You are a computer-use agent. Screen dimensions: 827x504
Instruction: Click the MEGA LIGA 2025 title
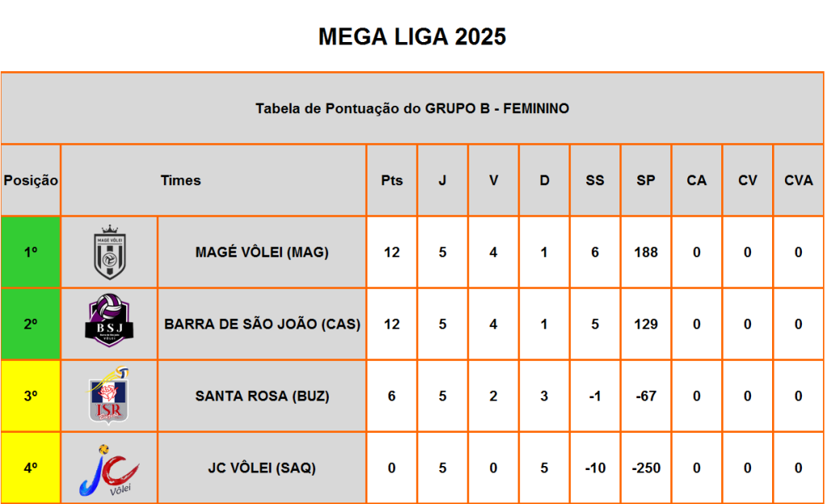[412, 37]
